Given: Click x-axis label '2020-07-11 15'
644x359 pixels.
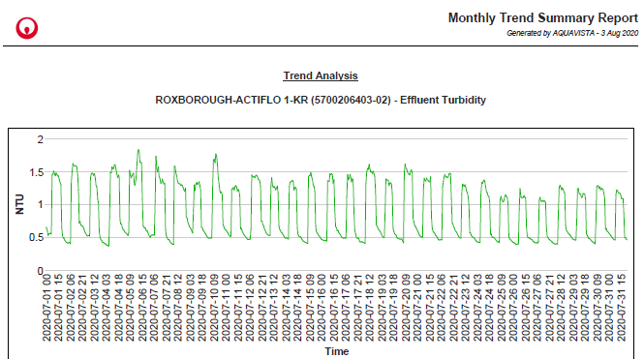Looking at the screenshot, I should (238, 308).
